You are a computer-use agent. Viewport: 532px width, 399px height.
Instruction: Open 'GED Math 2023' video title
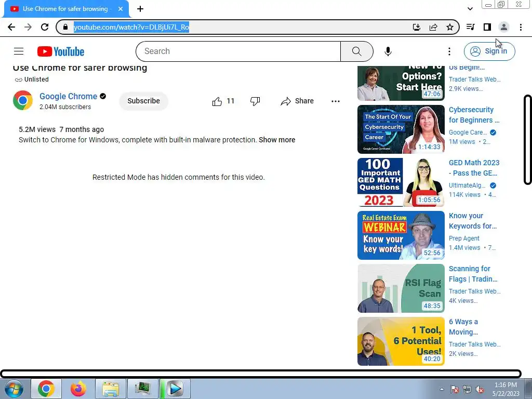coord(474,168)
